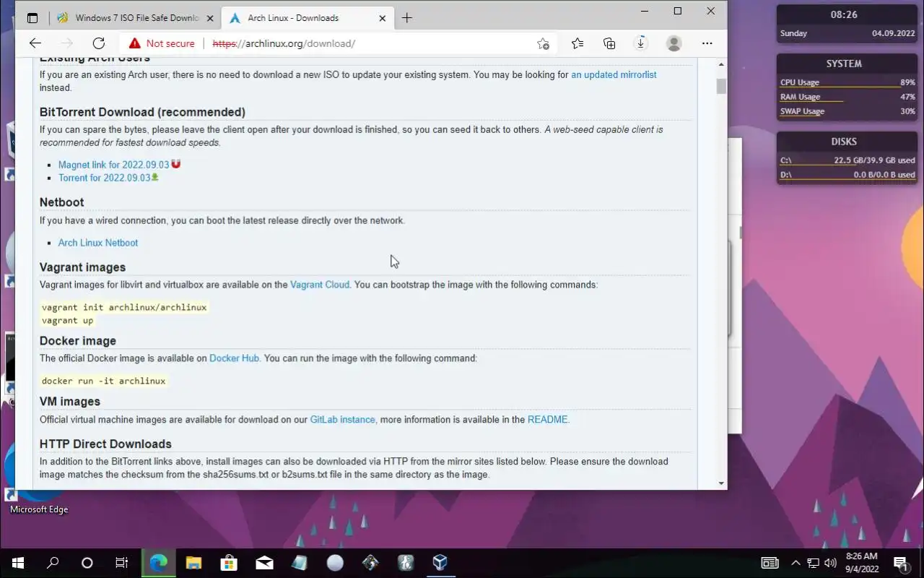Open the updated mirrorlist link
Viewport: 924px width, 578px height.
click(x=614, y=74)
